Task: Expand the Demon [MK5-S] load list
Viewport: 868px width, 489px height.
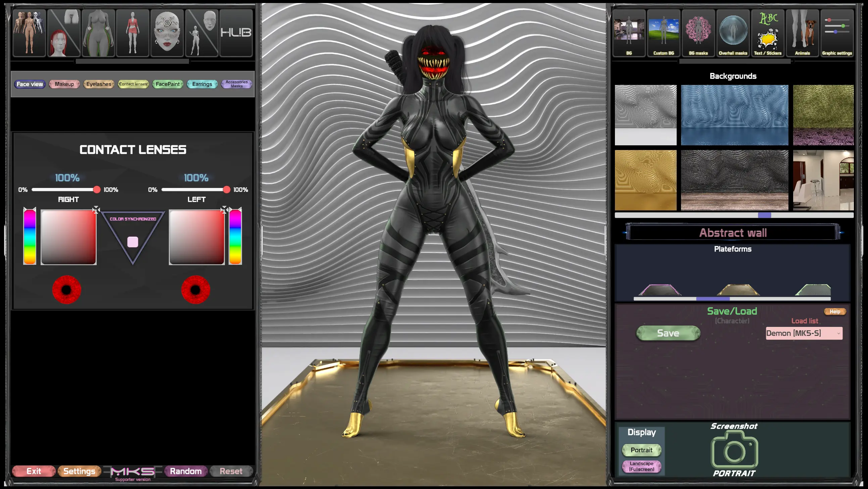Action: (x=804, y=333)
